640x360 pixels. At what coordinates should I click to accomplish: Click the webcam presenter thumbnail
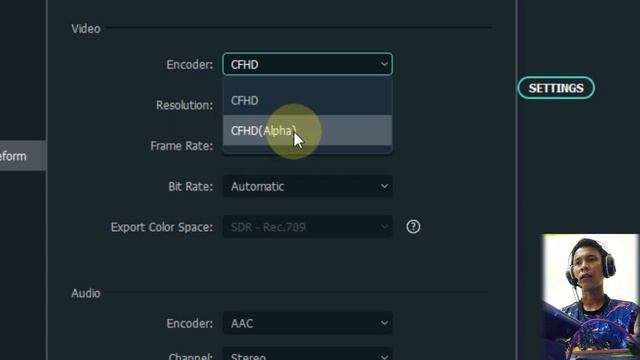(591, 297)
